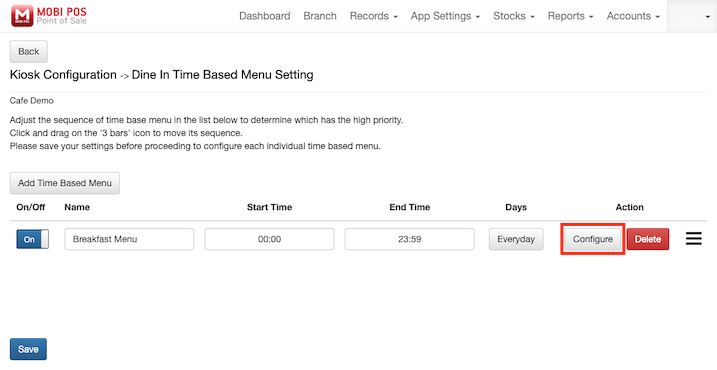Open the Stocks dropdown menu

pos(514,16)
